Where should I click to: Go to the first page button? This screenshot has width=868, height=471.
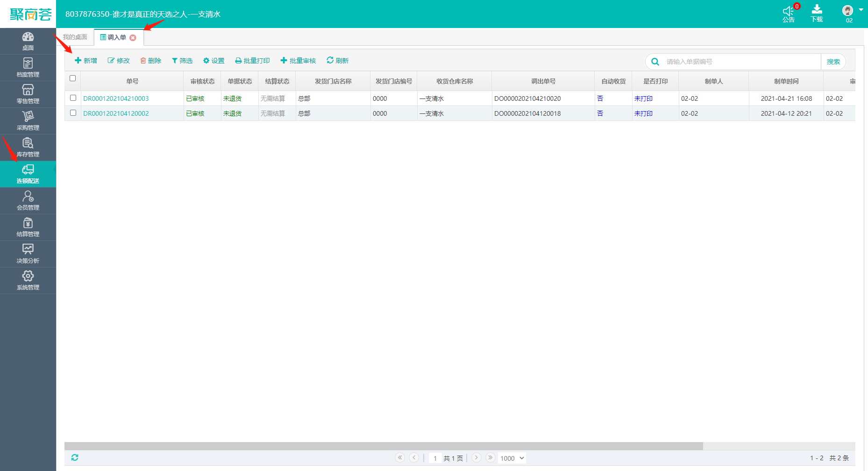point(400,457)
